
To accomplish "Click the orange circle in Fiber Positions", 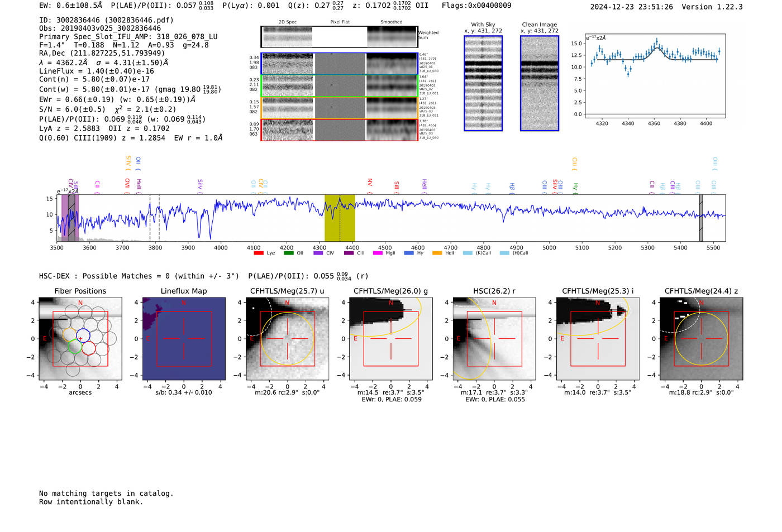I will 70,334.
